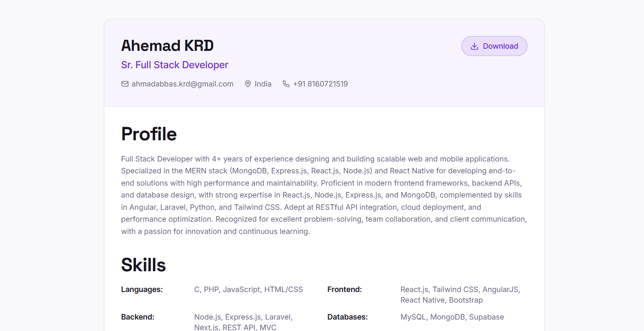Click the text Next.js, REST API, MVC
The width and height of the screenshot is (644, 331).
click(x=235, y=327)
